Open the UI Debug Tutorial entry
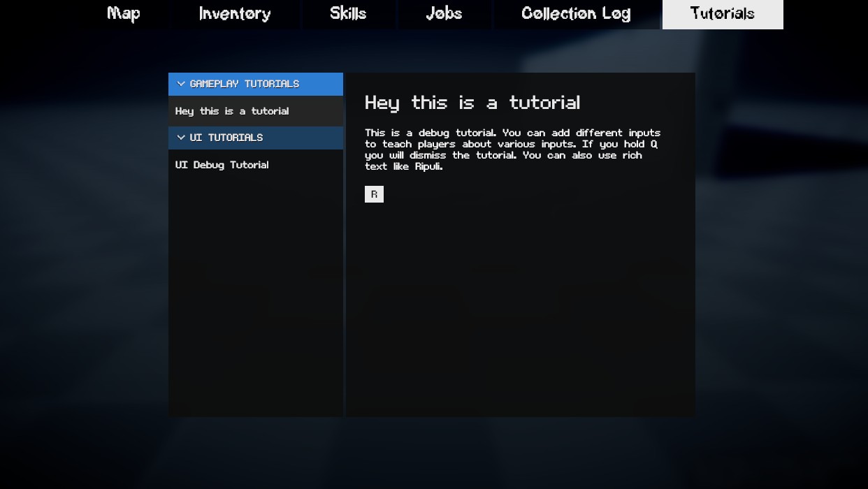Image resolution: width=868 pixels, height=489 pixels. tap(222, 165)
